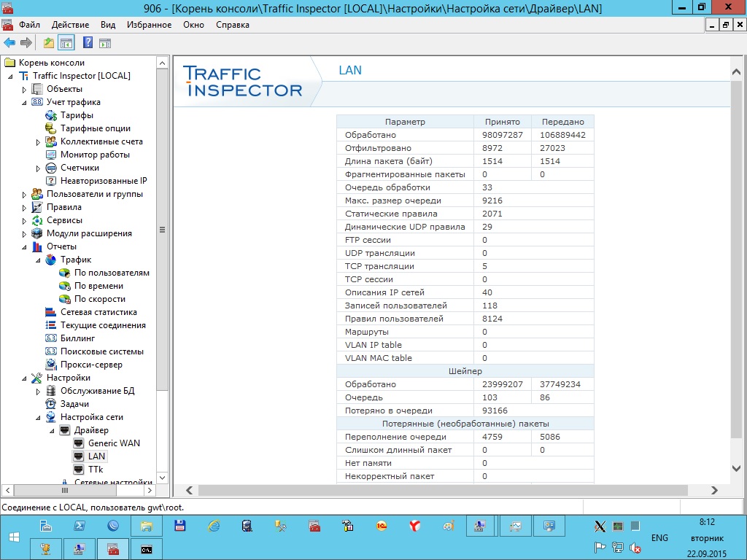Expand the Объекты tree node
The height and width of the screenshot is (560, 747).
pyautogui.click(x=24, y=90)
